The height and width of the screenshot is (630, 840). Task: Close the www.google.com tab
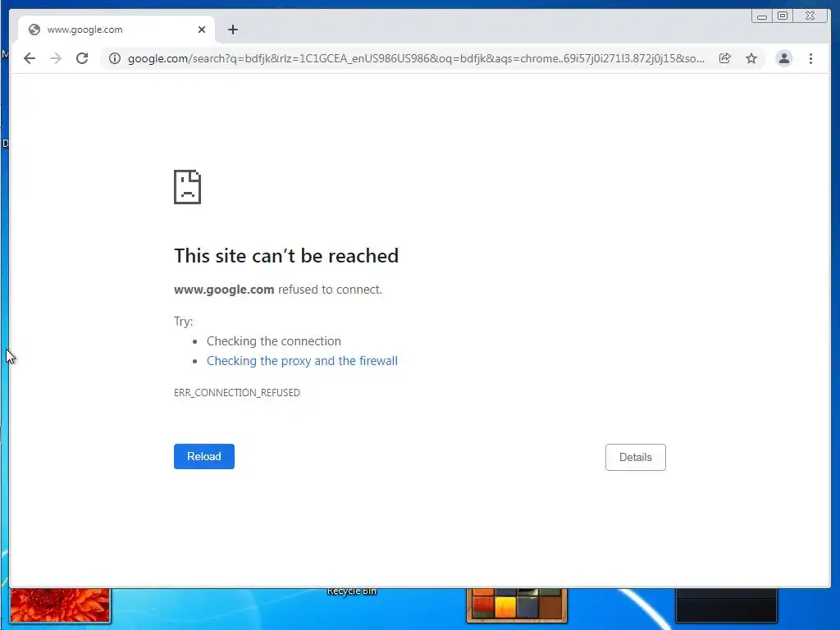pos(202,30)
